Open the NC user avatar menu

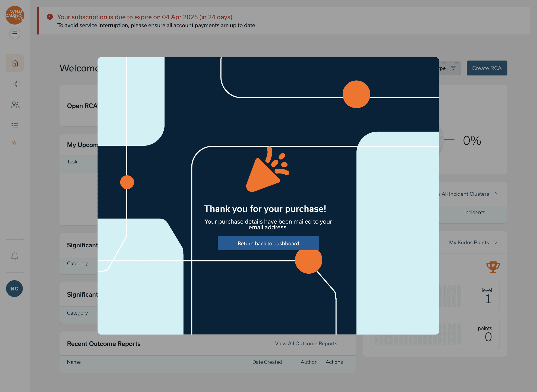[x=14, y=289]
